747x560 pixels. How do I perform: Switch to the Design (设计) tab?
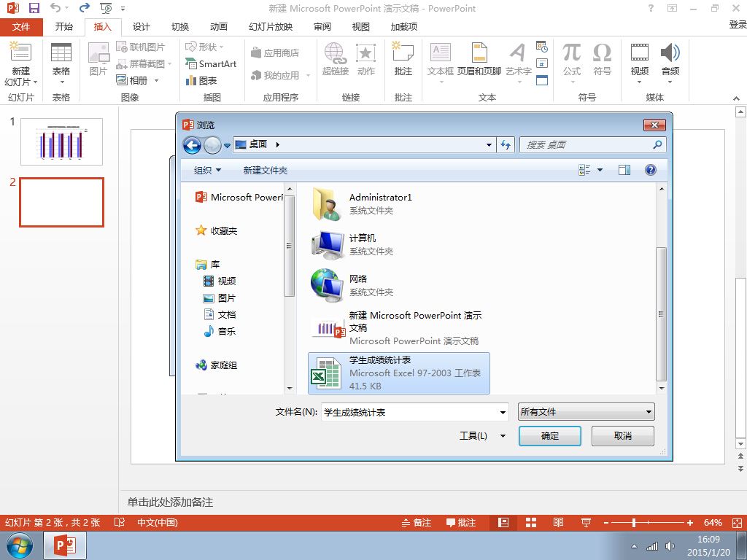(x=141, y=27)
